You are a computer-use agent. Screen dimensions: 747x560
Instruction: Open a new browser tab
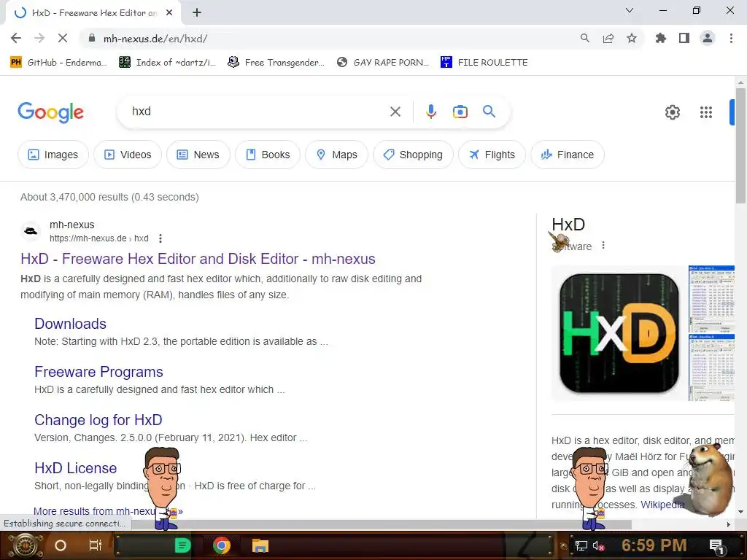click(197, 13)
